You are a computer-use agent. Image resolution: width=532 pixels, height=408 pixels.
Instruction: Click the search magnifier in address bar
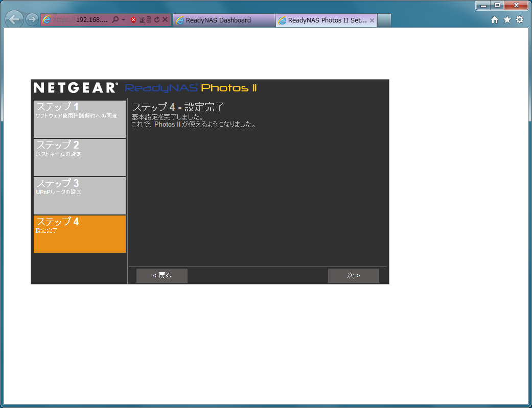tap(115, 20)
